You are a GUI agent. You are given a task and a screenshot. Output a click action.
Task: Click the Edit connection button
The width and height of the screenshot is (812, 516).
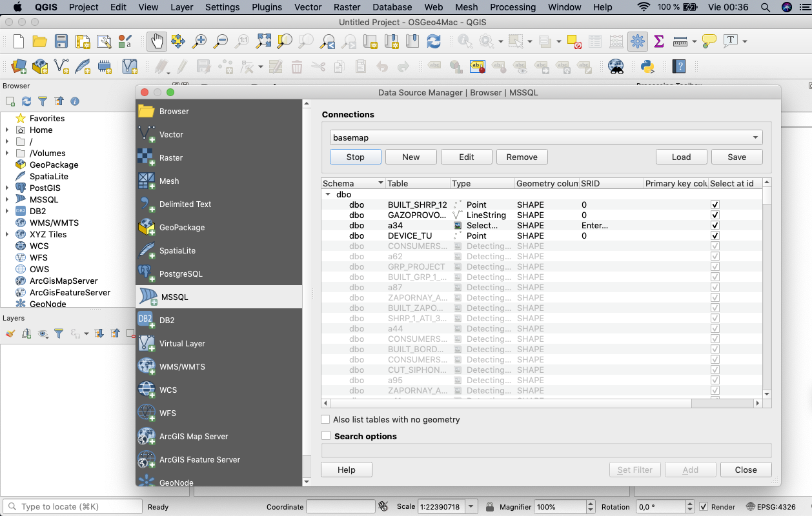[467, 157]
